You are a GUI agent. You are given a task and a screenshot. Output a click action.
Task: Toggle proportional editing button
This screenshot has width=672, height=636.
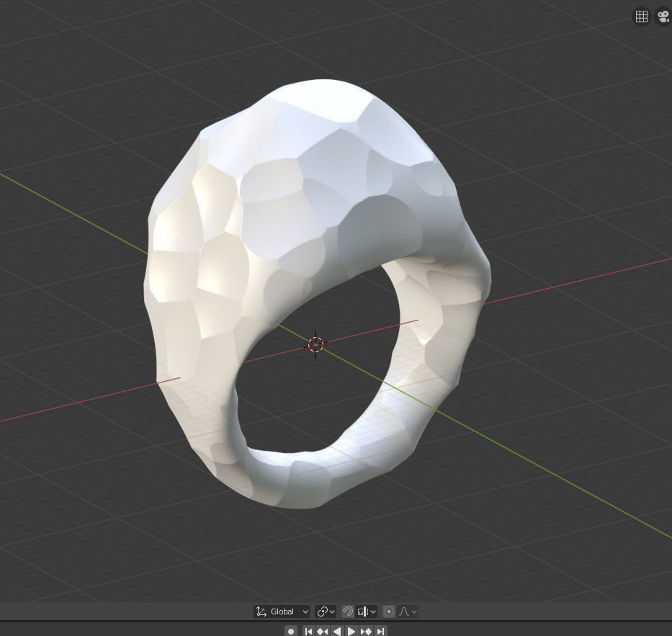coord(389,612)
